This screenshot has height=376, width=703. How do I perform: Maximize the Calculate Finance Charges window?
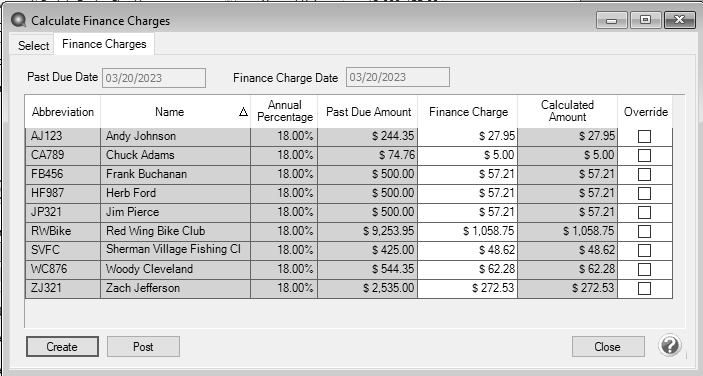646,20
